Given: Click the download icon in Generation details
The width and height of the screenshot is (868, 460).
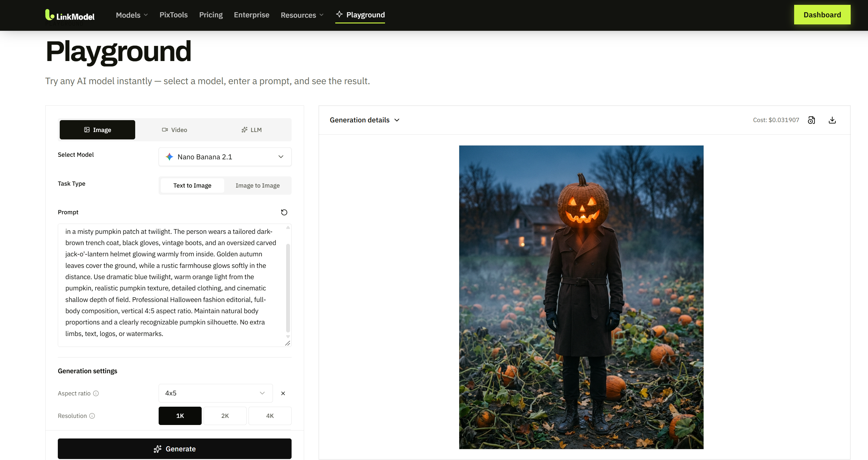Looking at the screenshot, I should pyautogui.click(x=832, y=120).
